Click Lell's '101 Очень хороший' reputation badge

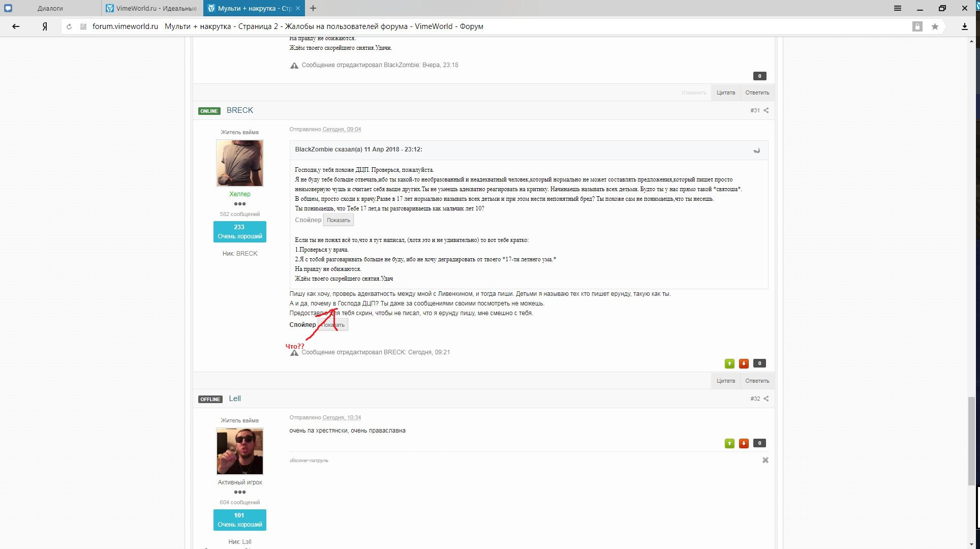(x=239, y=520)
